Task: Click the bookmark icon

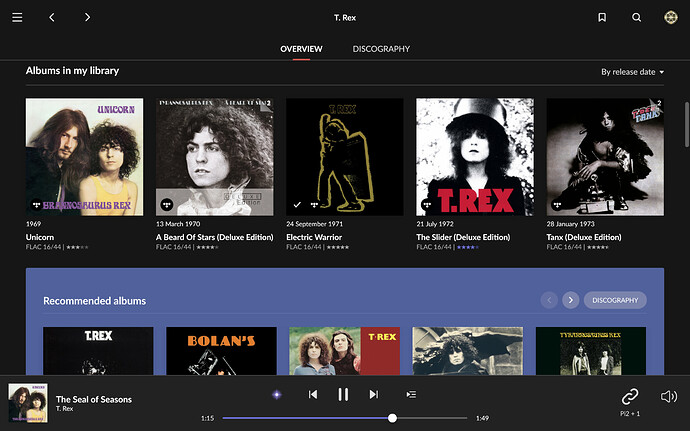Action: pos(602,17)
